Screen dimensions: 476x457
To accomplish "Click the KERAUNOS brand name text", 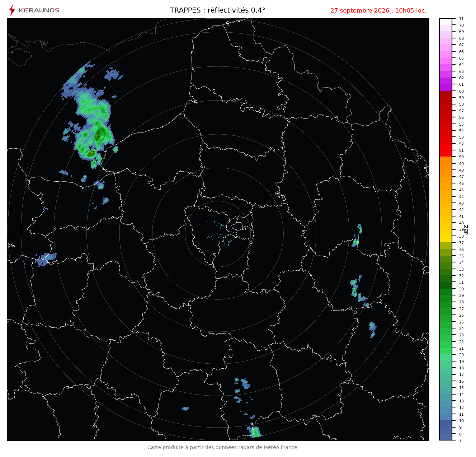I will (39, 10).
